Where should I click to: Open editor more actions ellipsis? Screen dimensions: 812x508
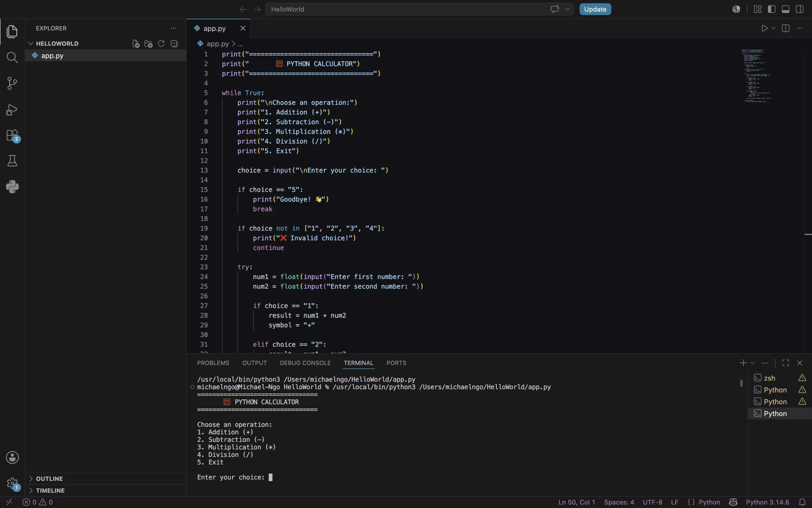tap(800, 28)
